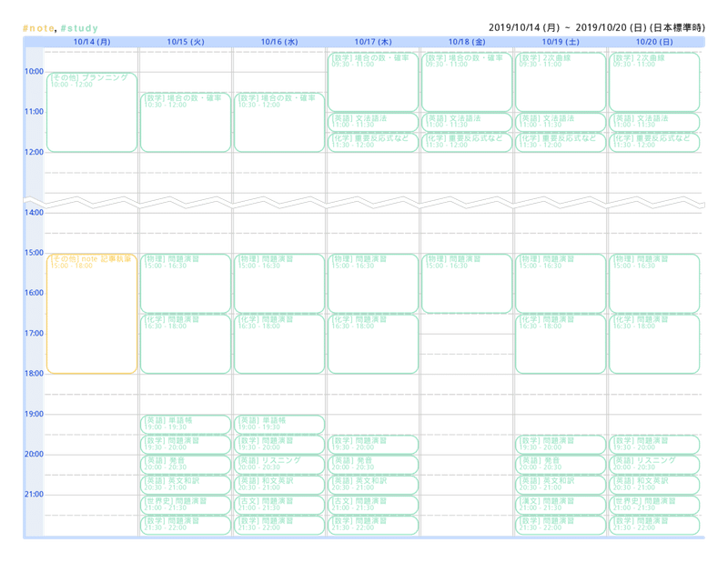Open Sunday's 化学 問題演習 16:30 event

[x=654, y=344]
